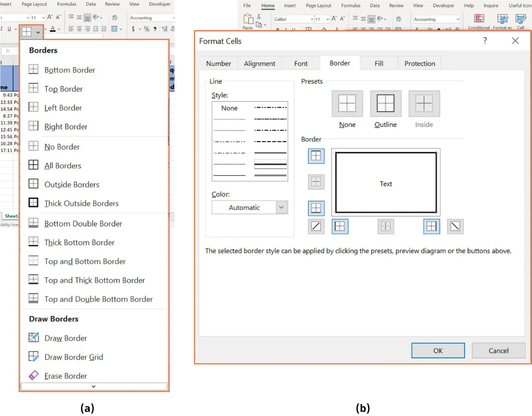Open the Formulas ribbon tab

[350, 5]
